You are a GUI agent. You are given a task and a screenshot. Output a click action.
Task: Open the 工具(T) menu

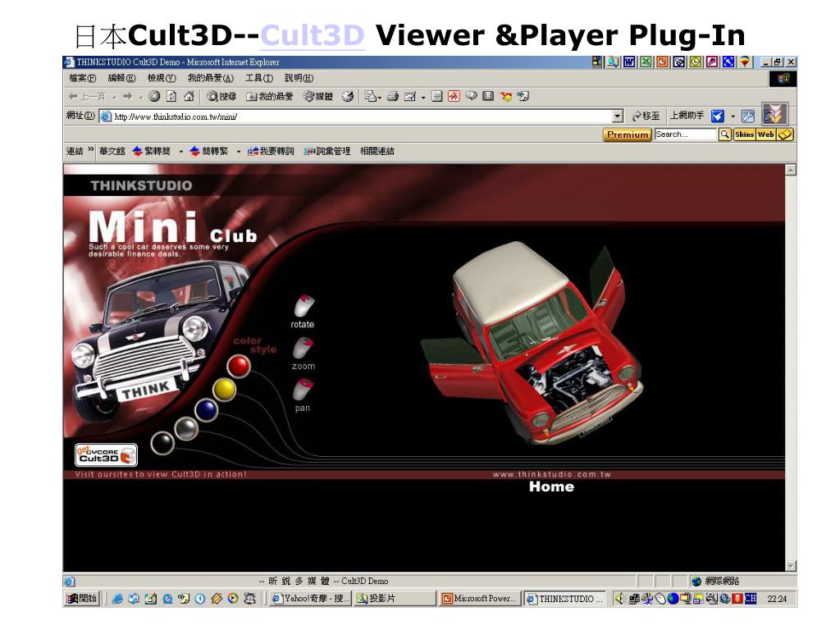coord(258,78)
